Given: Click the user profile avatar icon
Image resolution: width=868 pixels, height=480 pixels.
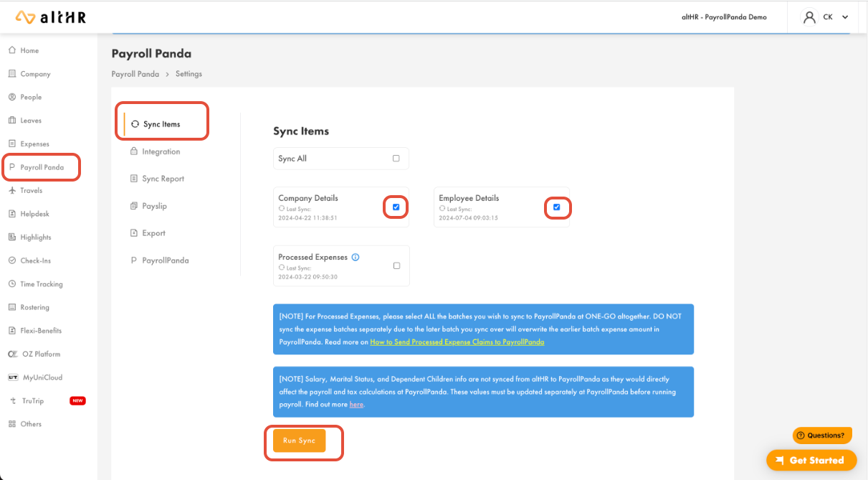Looking at the screenshot, I should point(810,17).
